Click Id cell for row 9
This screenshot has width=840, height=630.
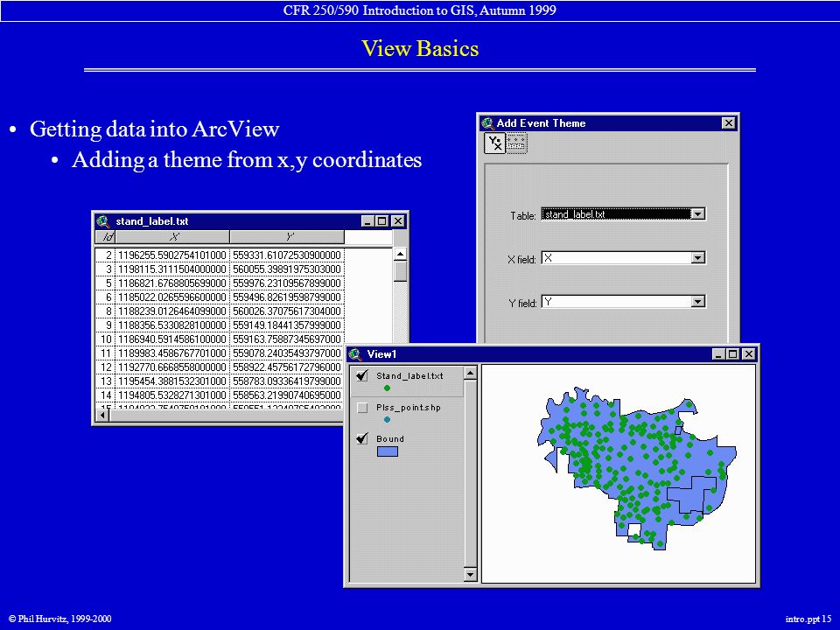pyautogui.click(x=106, y=325)
